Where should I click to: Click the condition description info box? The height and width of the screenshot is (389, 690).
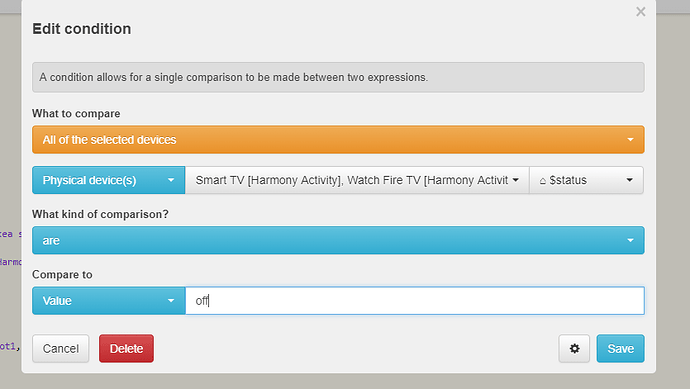[x=338, y=77]
